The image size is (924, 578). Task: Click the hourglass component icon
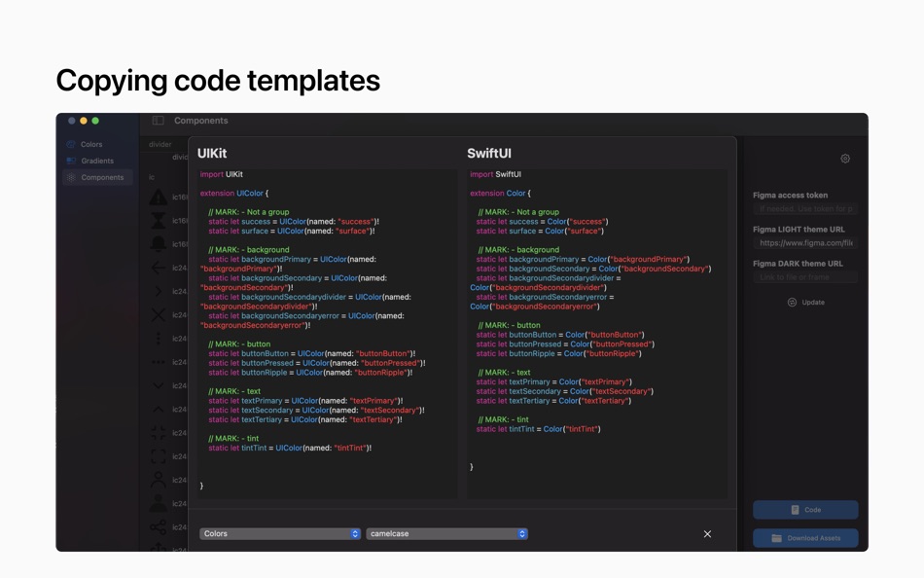coord(158,221)
